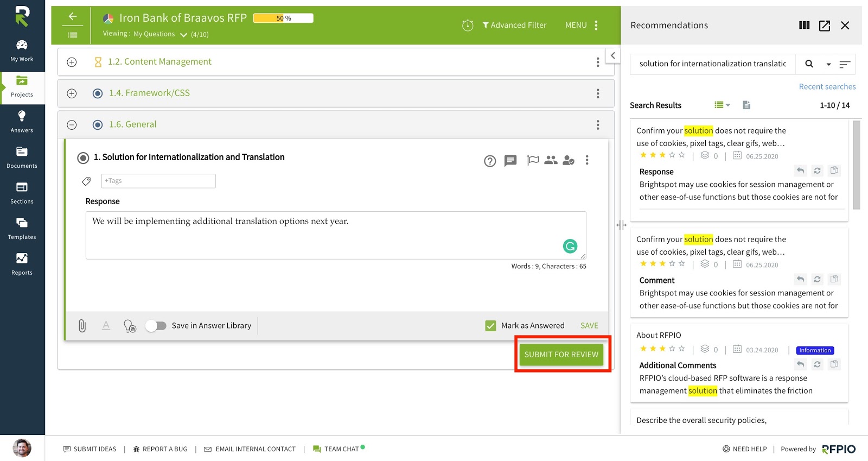Click the recommendations search text field

point(713,64)
